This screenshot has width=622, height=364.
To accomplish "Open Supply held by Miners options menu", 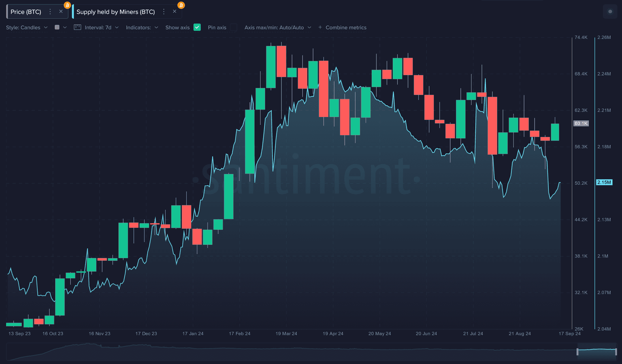I will click(x=164, y=12).
